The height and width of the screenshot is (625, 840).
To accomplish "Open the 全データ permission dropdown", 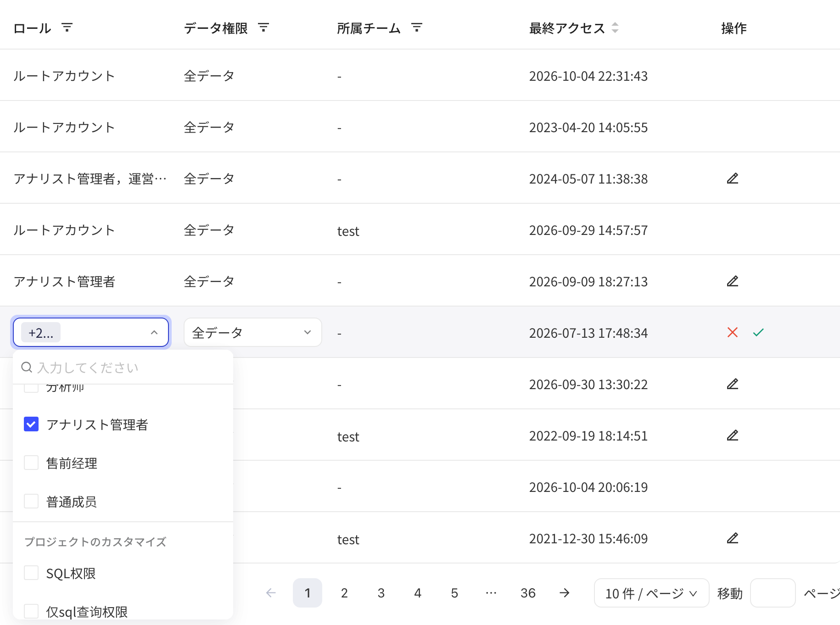I will [253, 332].
